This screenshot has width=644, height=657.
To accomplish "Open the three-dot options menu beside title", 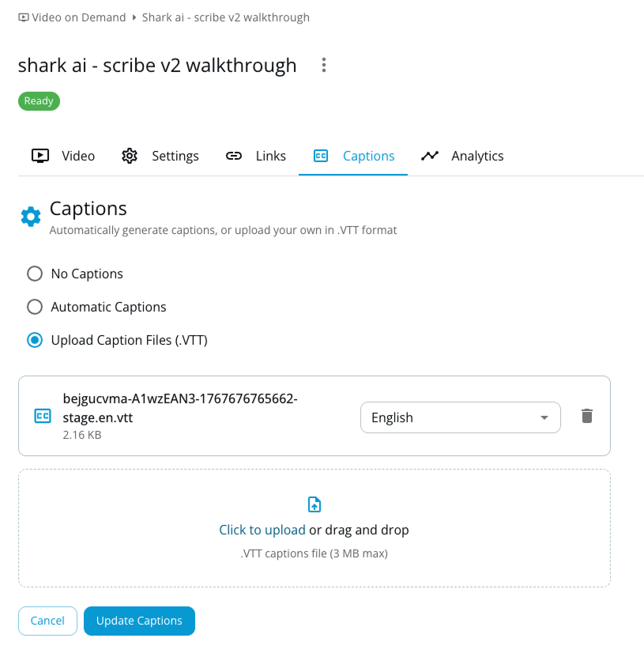I will point(324,65).
